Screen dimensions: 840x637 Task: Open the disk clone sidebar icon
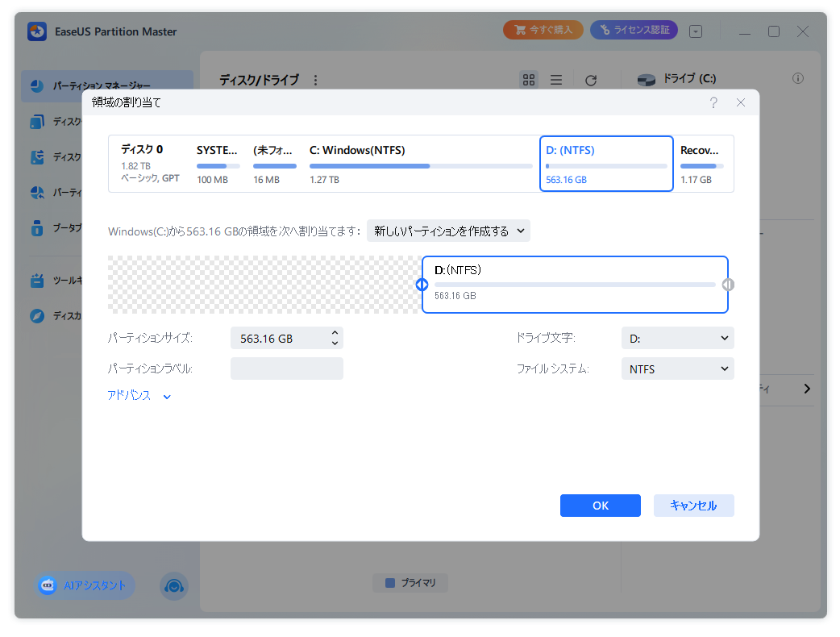(x=37, y=122)
